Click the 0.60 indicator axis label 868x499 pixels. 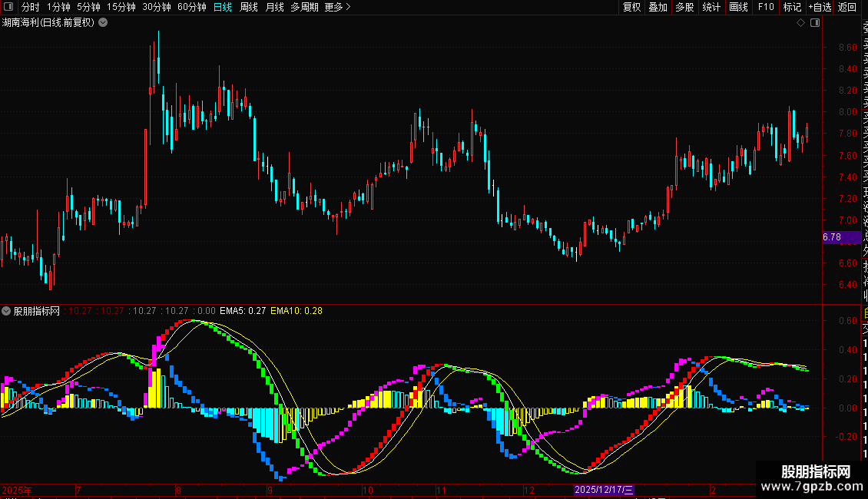847,321
